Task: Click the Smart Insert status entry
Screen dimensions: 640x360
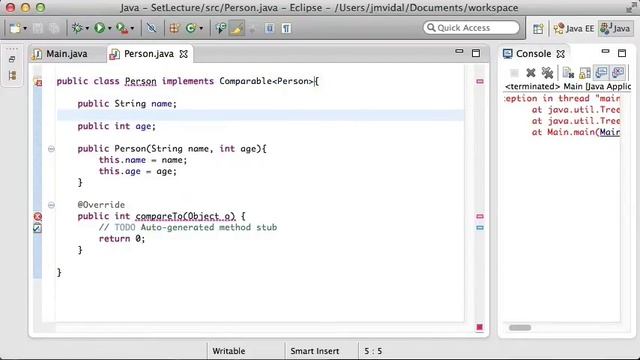Action: tap(315, 351)
